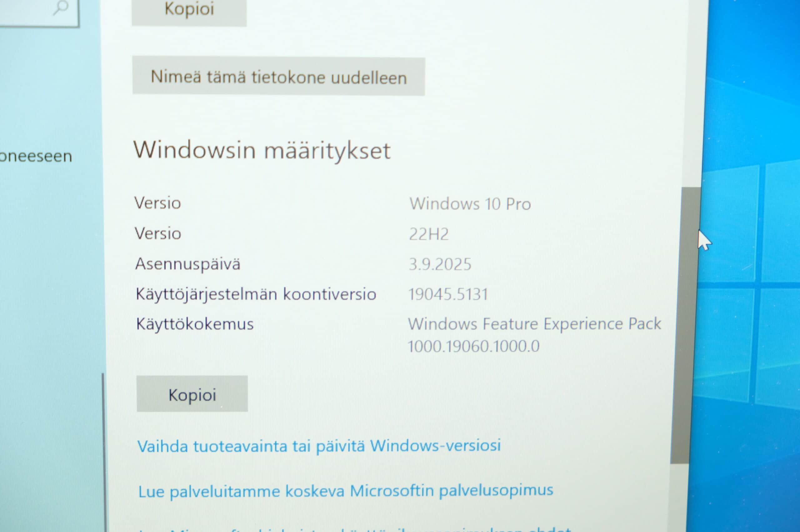Select the 1000.19060.1000.0 pack version
The height and width of the screenshot is (532, 800).
[473, 346]
